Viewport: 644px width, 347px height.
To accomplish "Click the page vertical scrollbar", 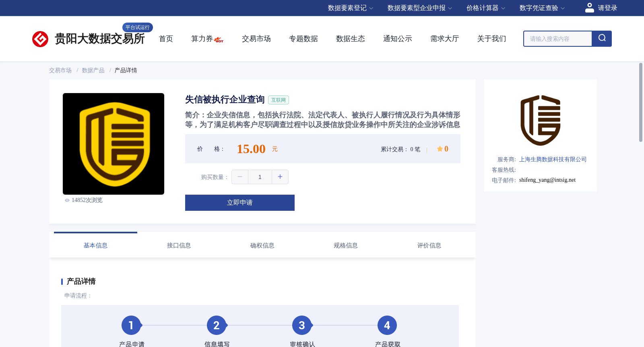I will click(x=641, y=102).
